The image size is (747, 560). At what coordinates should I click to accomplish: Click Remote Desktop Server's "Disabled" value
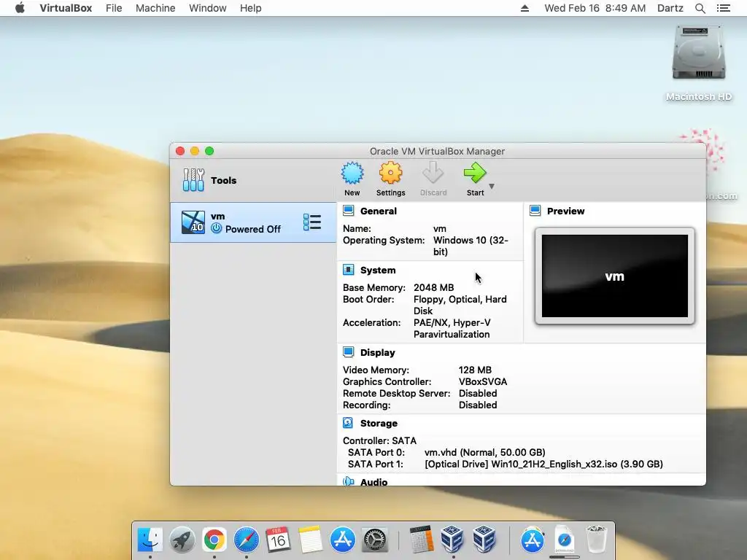click(x=478, y=393)
